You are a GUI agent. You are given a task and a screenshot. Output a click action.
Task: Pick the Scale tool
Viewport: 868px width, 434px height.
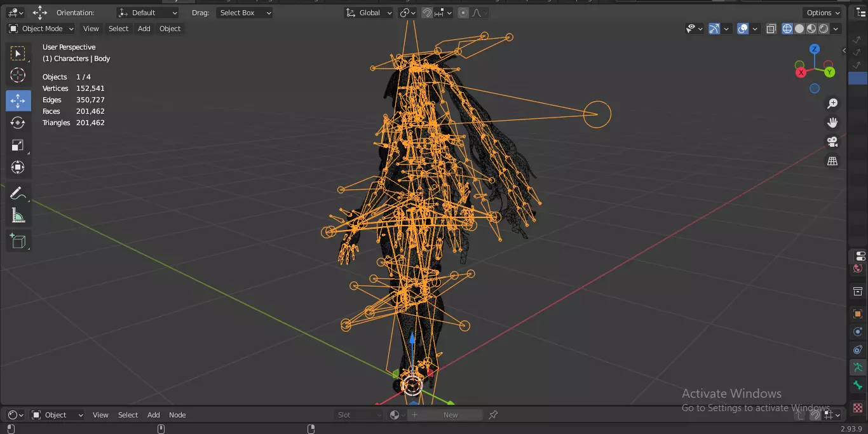click(x=18, y=146)
